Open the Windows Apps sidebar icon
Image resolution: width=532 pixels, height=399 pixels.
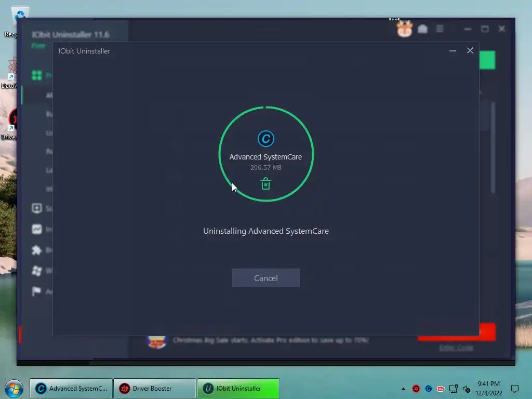pos(37,270)
